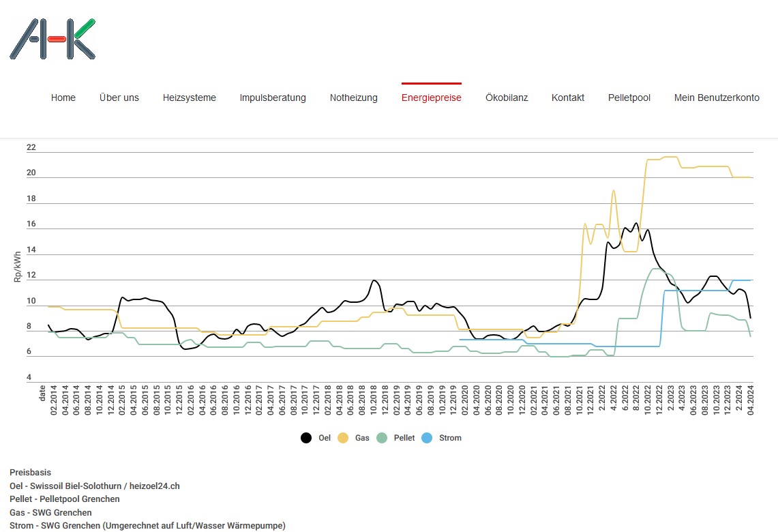
Task: Toggle the yellow Gas legend dot
Action: (343, 438)
